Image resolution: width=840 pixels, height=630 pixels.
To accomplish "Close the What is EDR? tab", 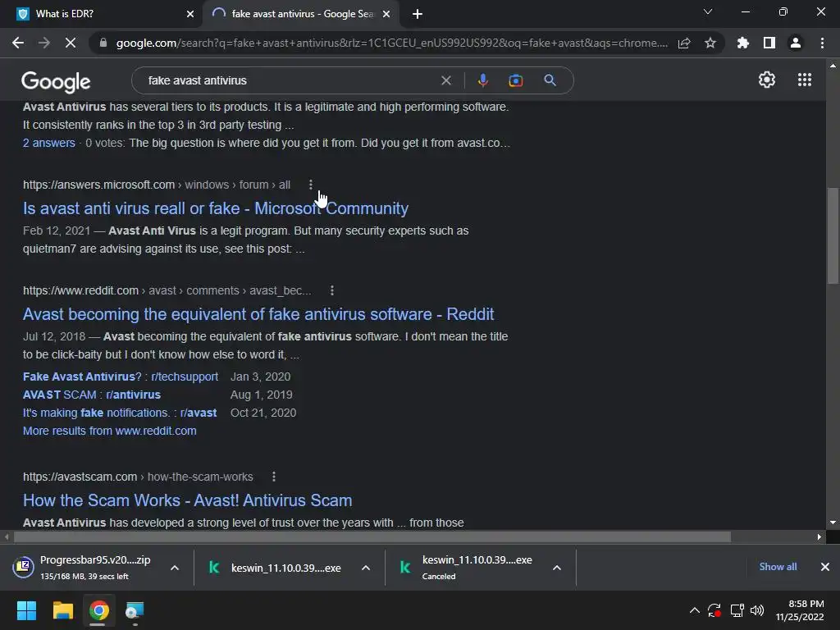I will [x=190, y=14].
